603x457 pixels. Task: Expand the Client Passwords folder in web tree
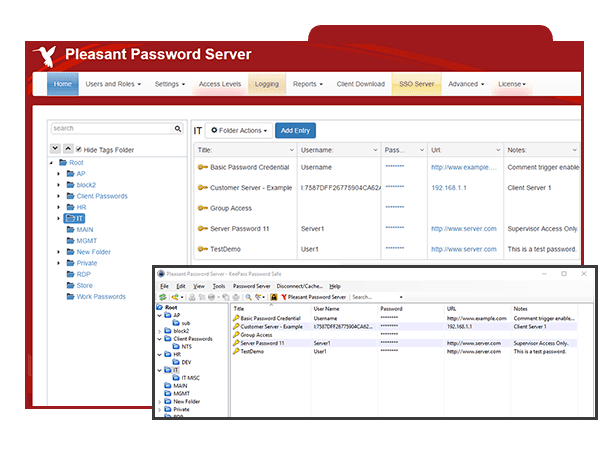pos(58,196)
